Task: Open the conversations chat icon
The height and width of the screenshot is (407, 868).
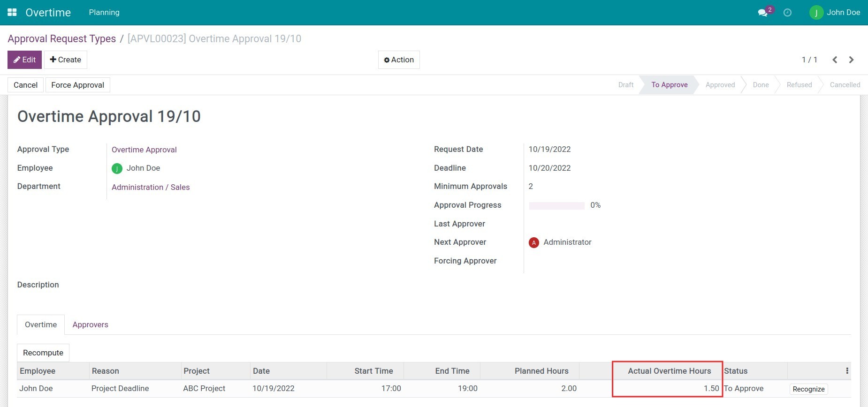Action: [763, 13]
